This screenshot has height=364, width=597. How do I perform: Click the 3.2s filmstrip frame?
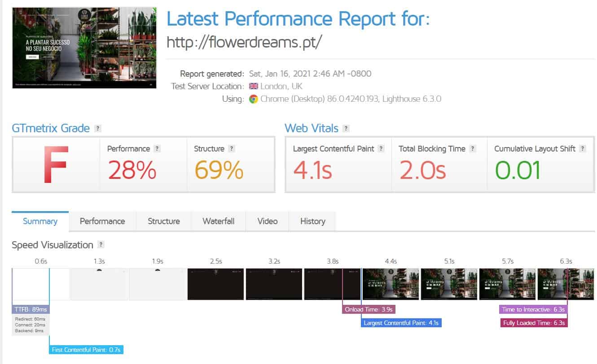274,284
